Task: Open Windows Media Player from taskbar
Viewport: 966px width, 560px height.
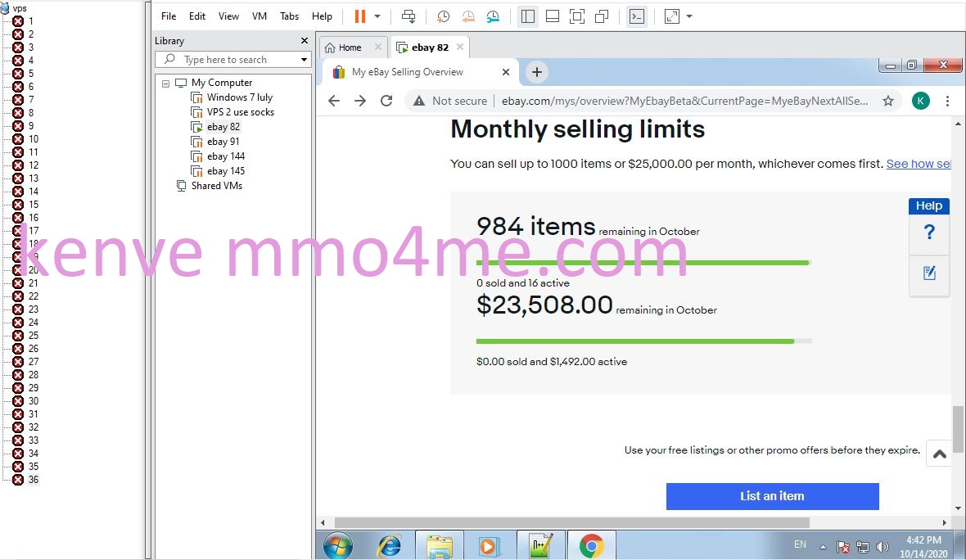Action: 489,546
